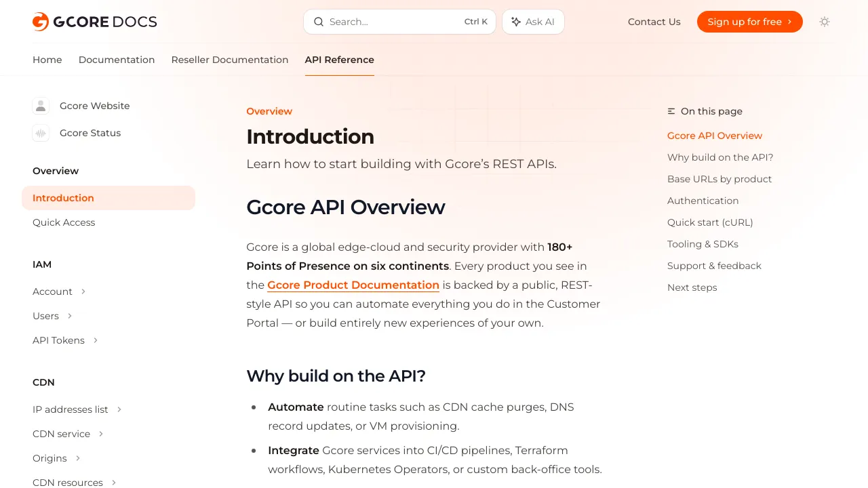Expand the CDN service chevron
This screenshot has width=868, height=488.
click(x=101, y=434)
